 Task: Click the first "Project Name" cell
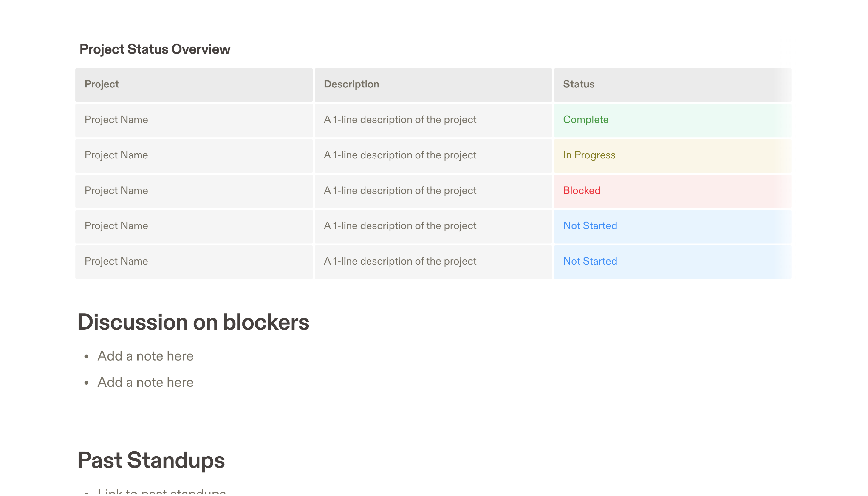(x=116, y=120)
